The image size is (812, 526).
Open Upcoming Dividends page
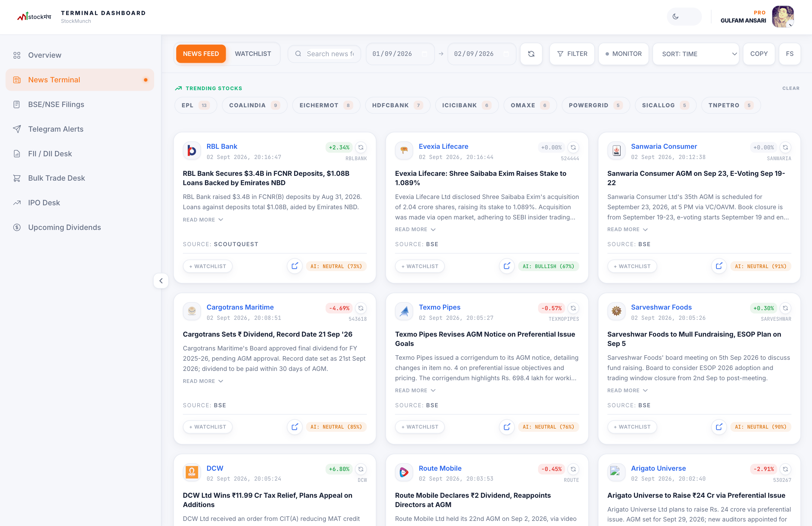pos(80,227)
